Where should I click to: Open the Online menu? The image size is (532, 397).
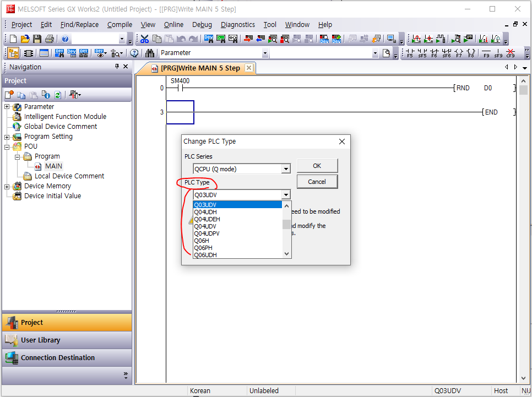tap(173, 24)
